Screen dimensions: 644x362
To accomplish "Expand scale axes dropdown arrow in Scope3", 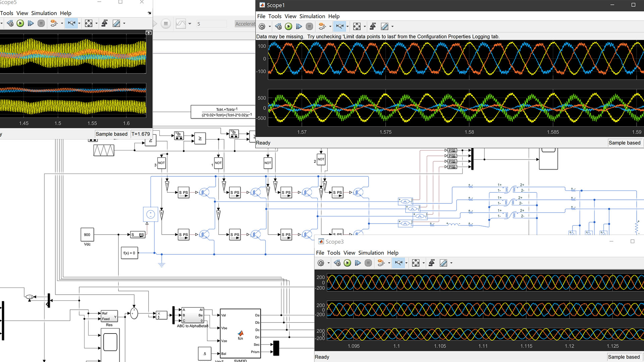I will [423, 263].
